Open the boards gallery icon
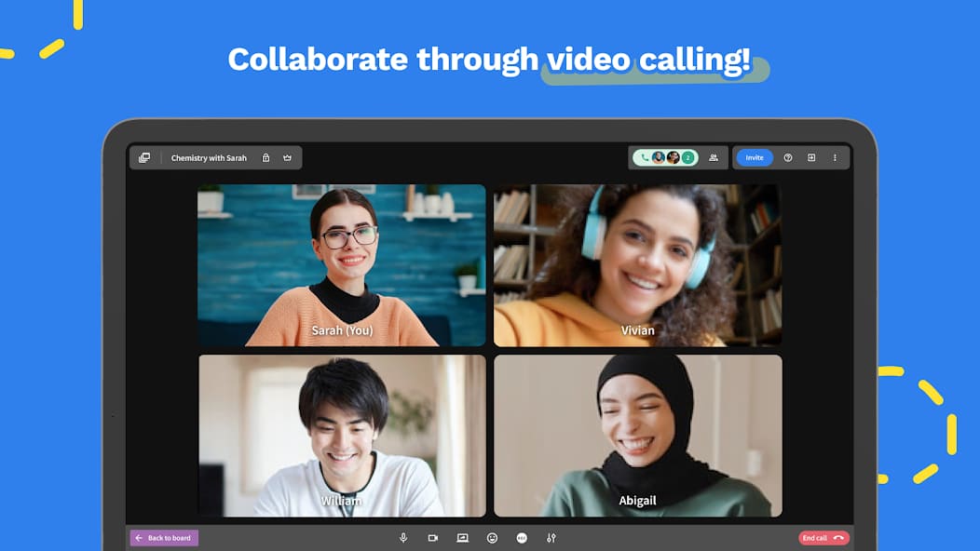Screen dimensions: 980x551 click(144, 157)
